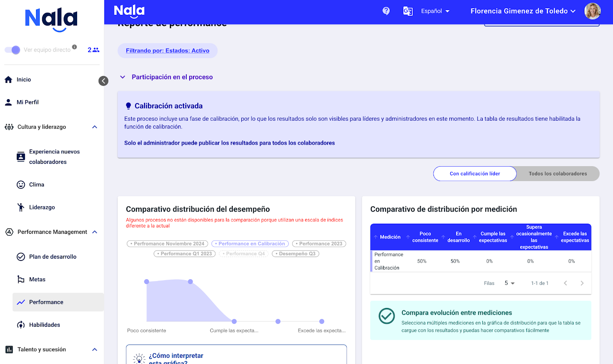This screenshot has width=613, height=364.
Task: Click the sidebar collapse arrow icon
Action: tap(103, 81)
